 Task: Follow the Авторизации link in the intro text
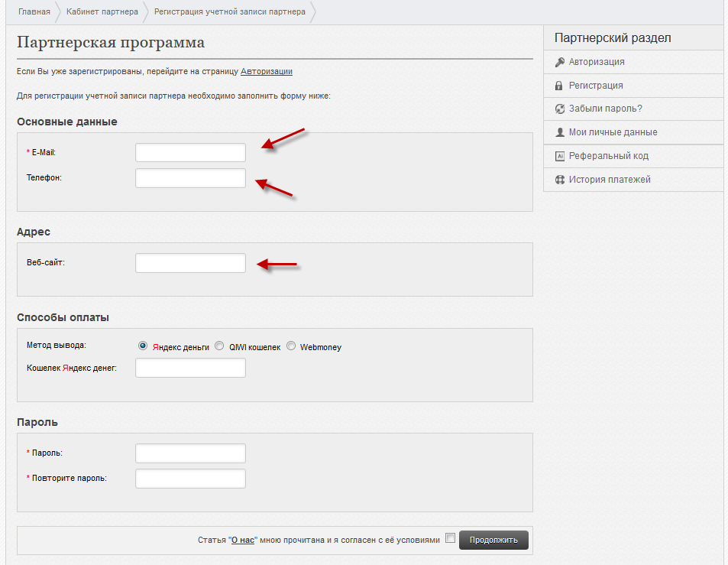(x=267, y=72)
